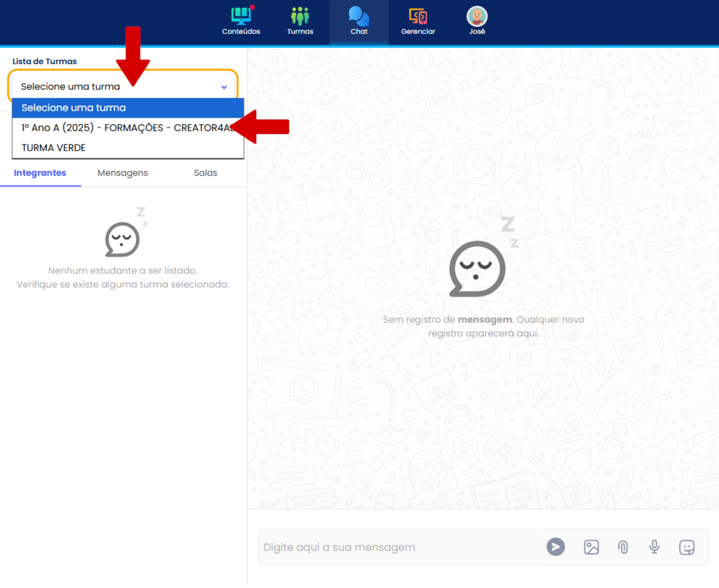Open the Gerenciar icon
The width and height of the screenshot is (719, 588).
tap(418, 16)
